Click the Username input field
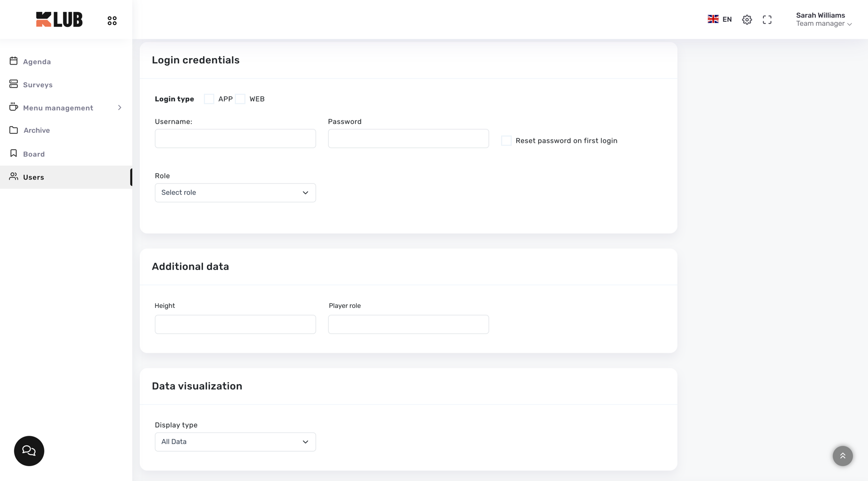 [235, 139]
